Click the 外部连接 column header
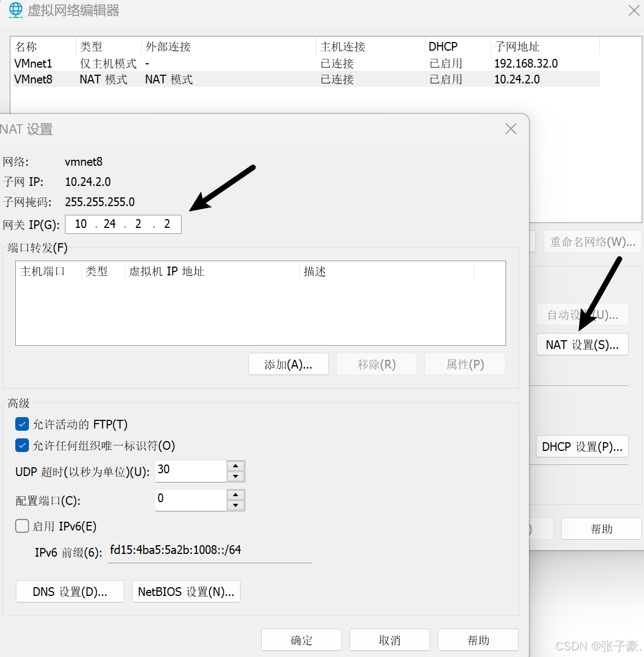Image resolution: width=644 pixels, height=657 pixels. coord(228,46)
